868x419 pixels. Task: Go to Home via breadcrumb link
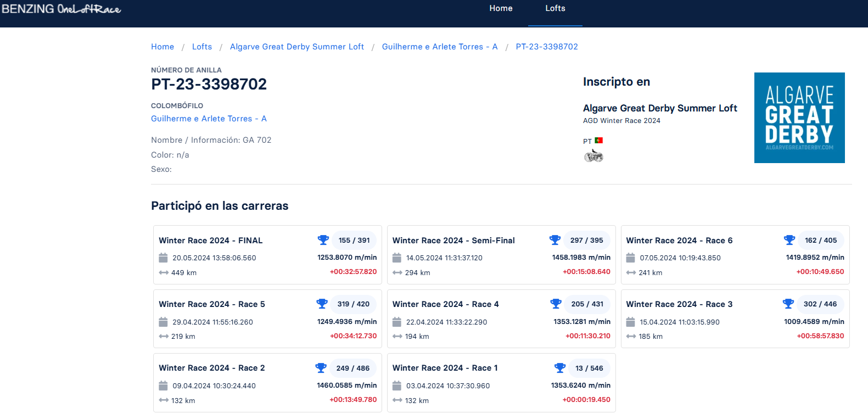coord(163,47)
